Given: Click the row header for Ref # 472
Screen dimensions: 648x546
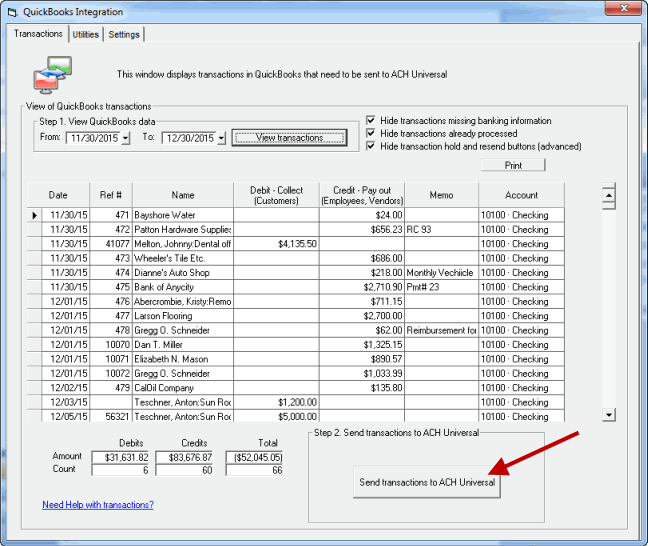Looking at the screenshot, I should point(34,229).
